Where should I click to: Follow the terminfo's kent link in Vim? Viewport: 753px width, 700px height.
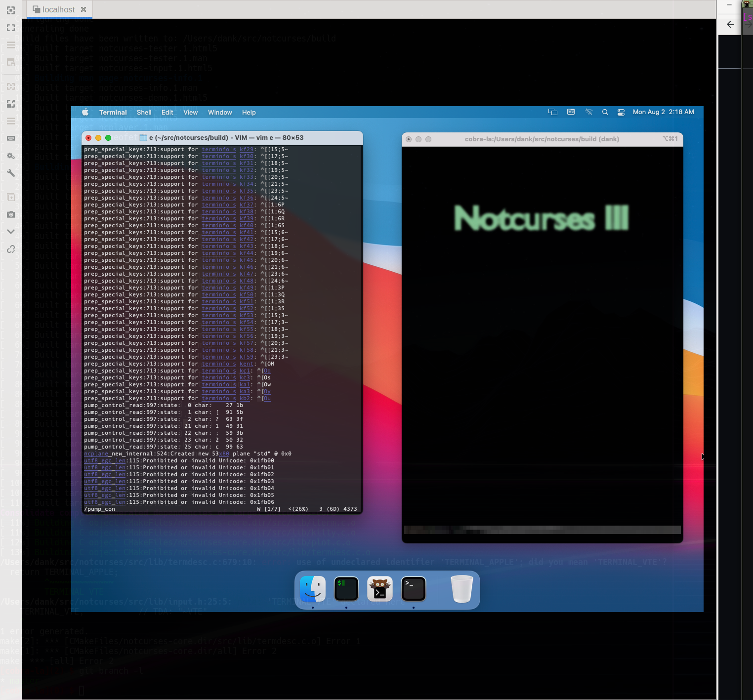point(246,364)
